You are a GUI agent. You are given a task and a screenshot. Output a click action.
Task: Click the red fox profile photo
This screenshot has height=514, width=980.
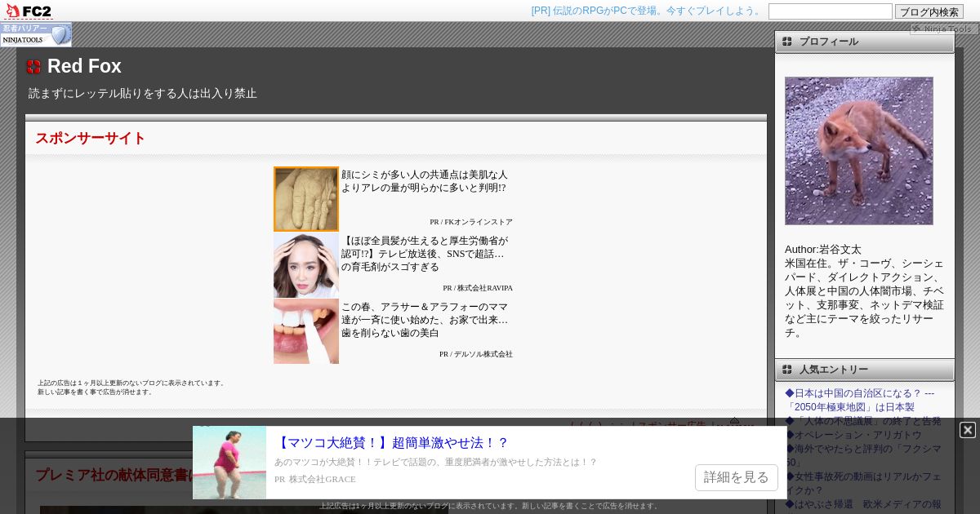[859, 151]
